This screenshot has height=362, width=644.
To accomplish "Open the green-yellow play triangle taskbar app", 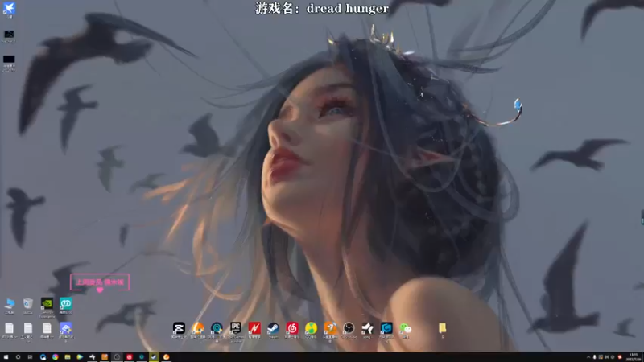I will click(80, 357).
